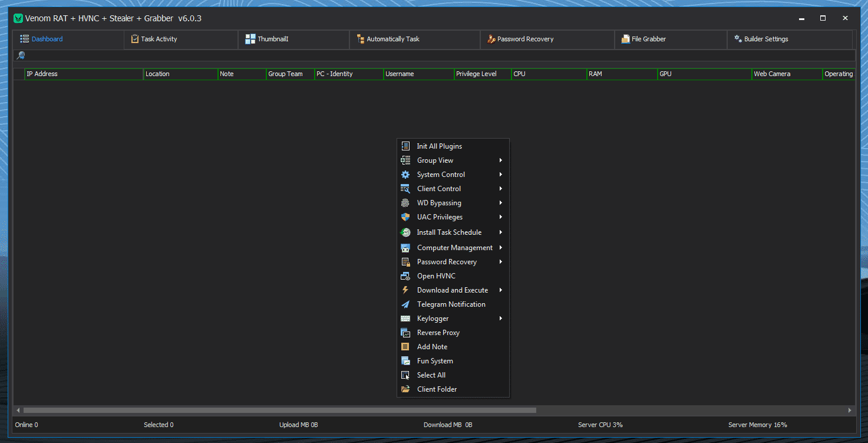Click the UAC Privileges shield icon

pos(405,217)
